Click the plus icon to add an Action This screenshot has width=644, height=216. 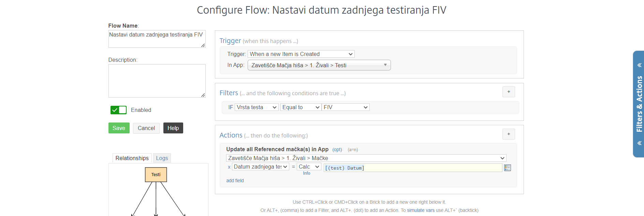point(508,134)
